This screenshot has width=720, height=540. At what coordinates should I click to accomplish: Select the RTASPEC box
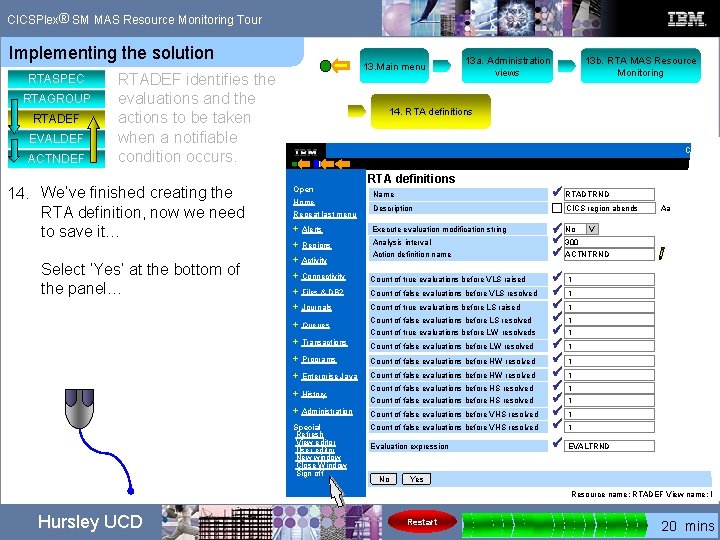click(56, 79)
